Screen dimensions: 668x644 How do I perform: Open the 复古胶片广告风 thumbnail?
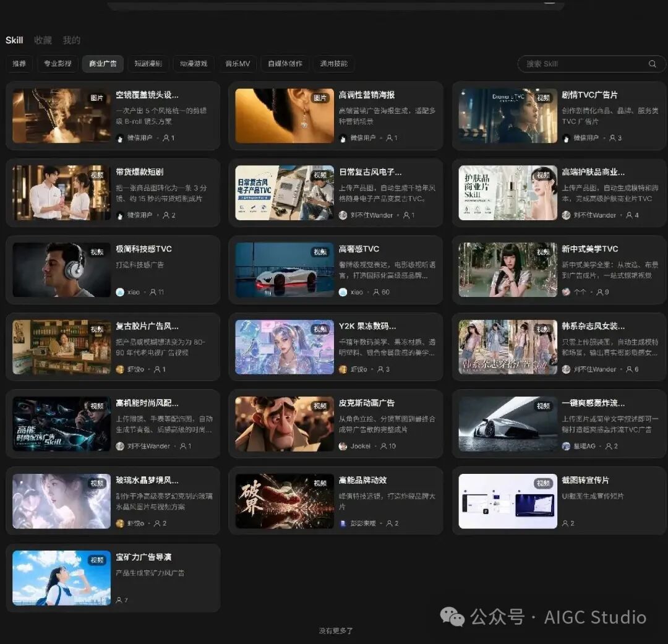(61, 347)
